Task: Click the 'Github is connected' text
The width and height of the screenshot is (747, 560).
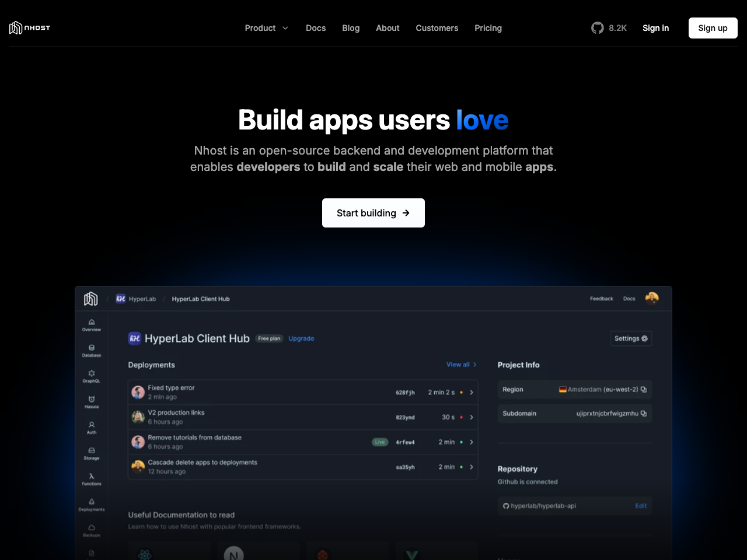Action: [528, 482]
